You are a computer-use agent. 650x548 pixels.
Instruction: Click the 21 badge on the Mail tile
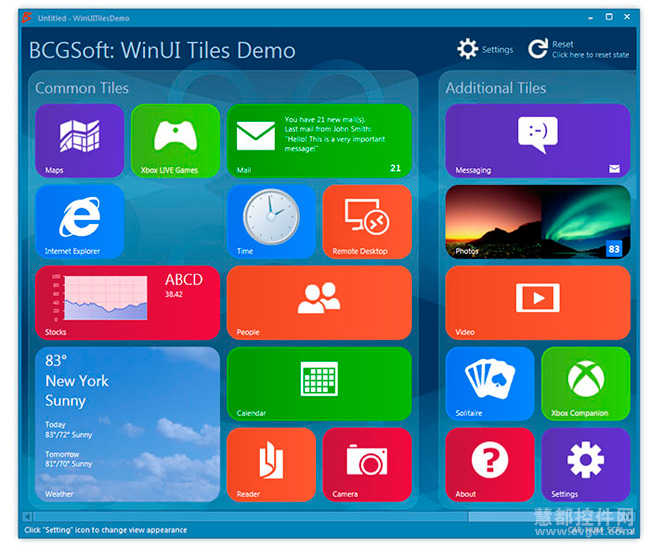tap(395, 168)
